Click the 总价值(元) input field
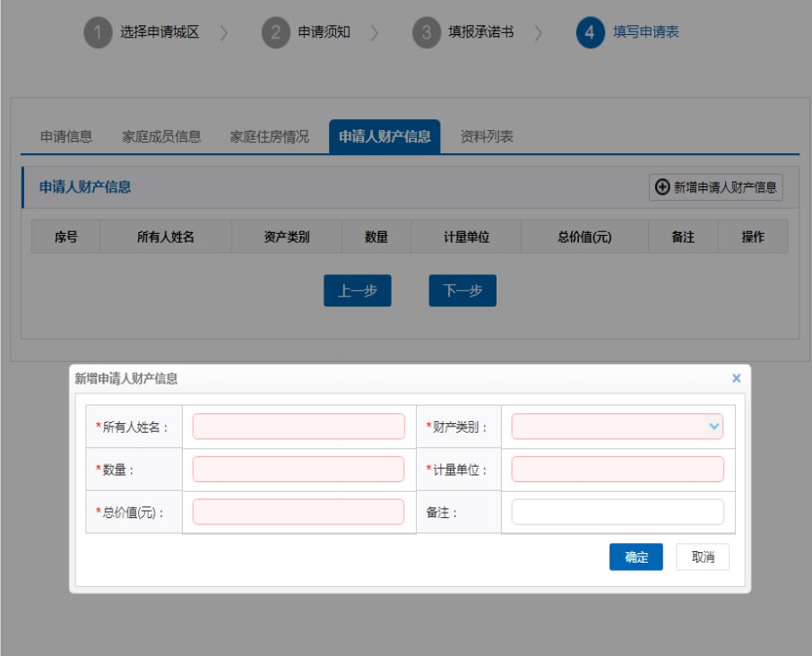The image size is (812, 656). click(x=298, y=512)
